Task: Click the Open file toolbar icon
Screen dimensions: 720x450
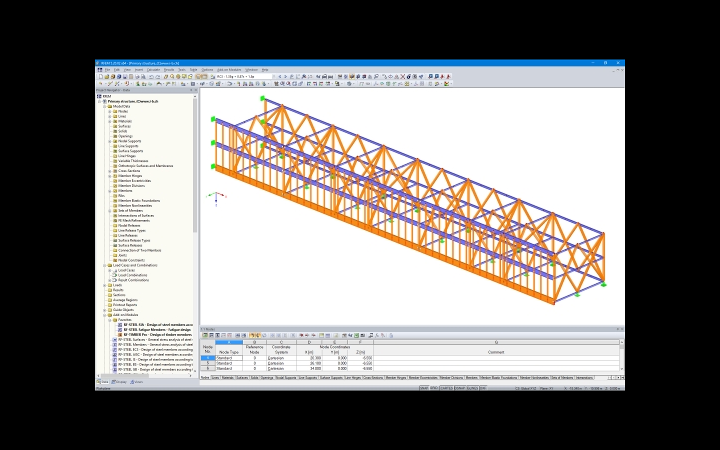Action: point(107,77)
